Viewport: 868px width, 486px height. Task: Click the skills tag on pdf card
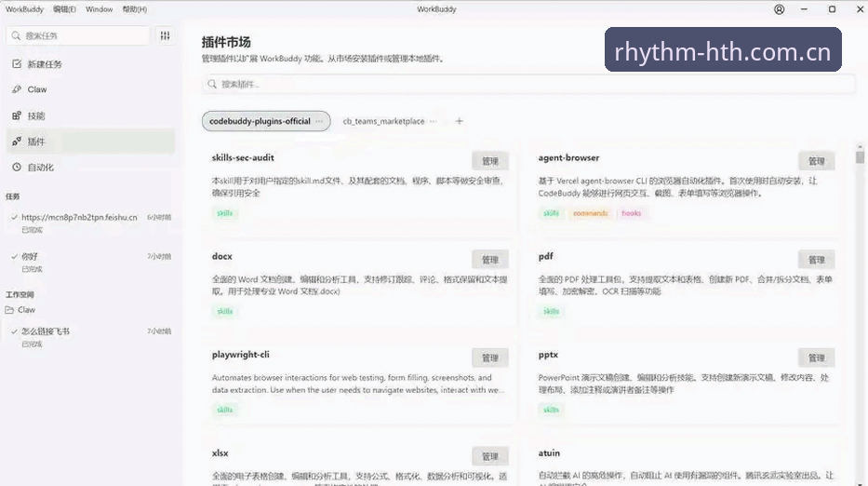pyautogui.click(x=552, y=312)
